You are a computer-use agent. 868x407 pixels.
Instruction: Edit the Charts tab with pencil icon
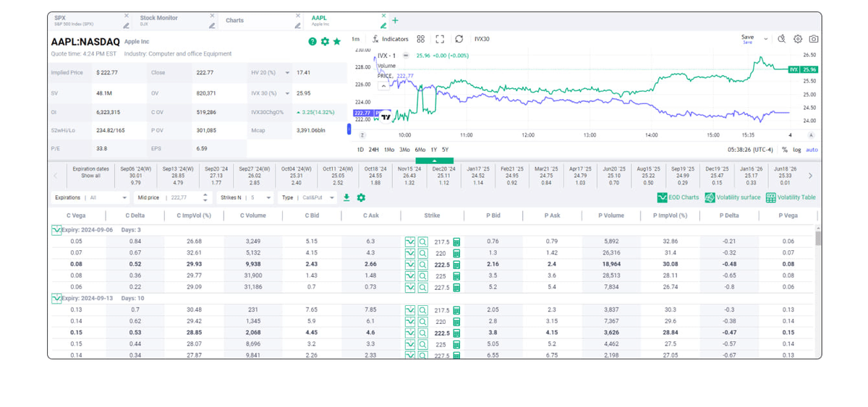coord(297,26)
